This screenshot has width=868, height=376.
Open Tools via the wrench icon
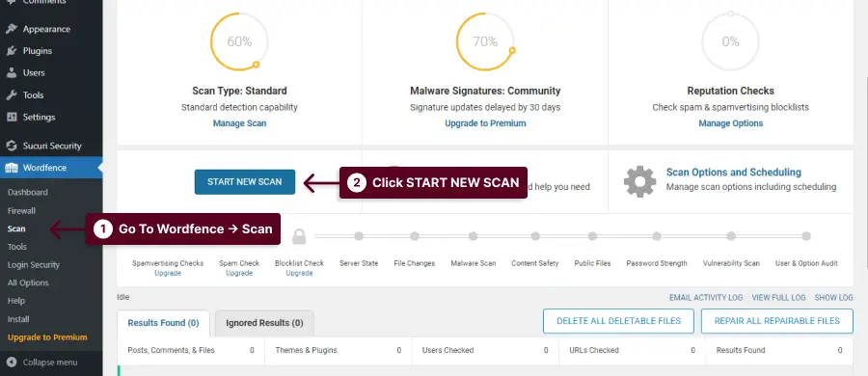(12, 95)
